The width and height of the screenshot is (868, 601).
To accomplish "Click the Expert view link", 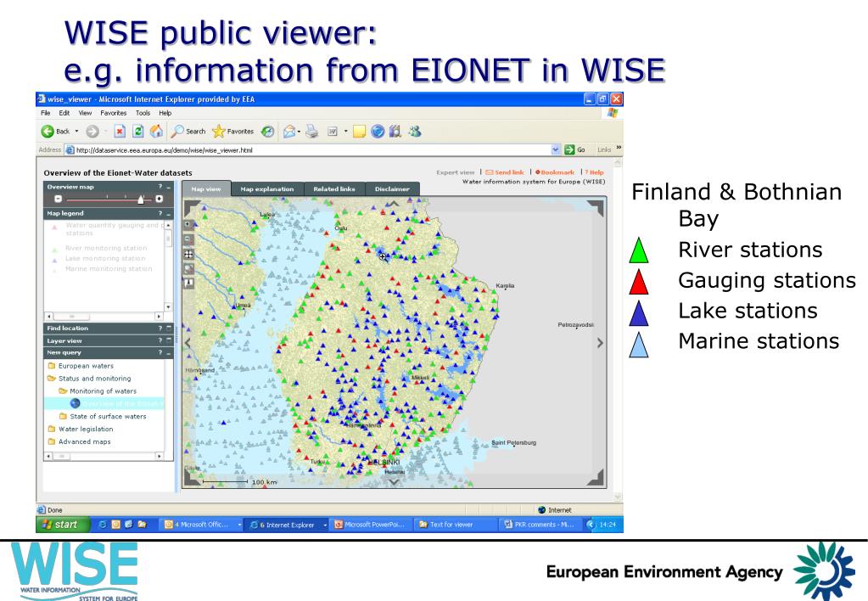I will 456,172.
